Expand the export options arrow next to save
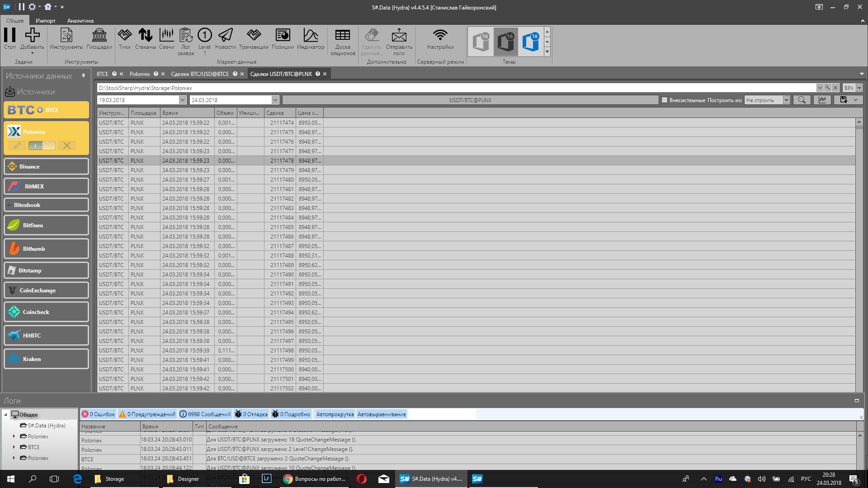 [x=855, y=100]
